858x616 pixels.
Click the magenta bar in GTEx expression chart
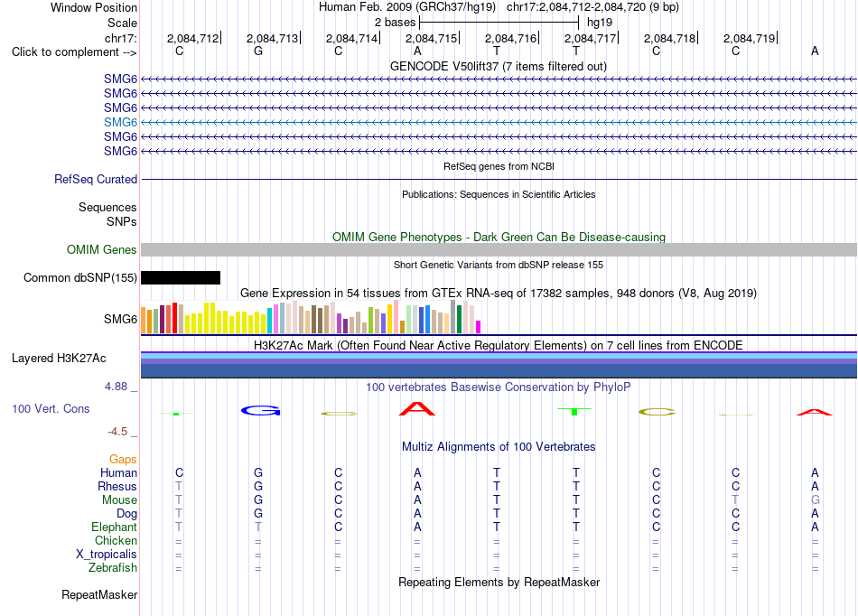pos(479,327)
